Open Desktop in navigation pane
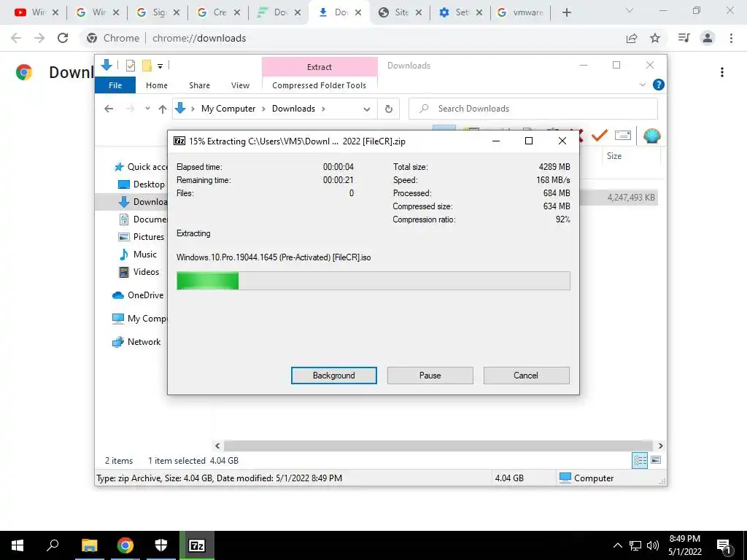The image size is (747, 560). (x=141, y=184)
